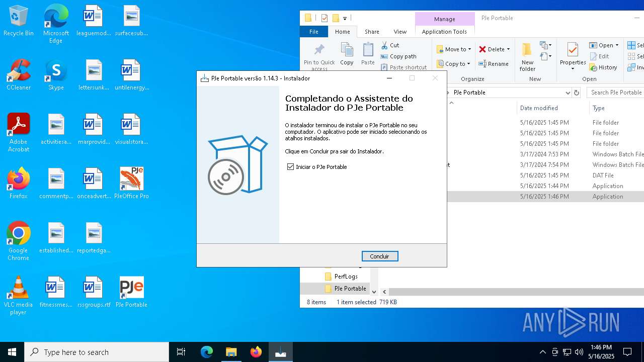
Task: Open Recycle Bin desktop icon
Action: click(19, 21)
